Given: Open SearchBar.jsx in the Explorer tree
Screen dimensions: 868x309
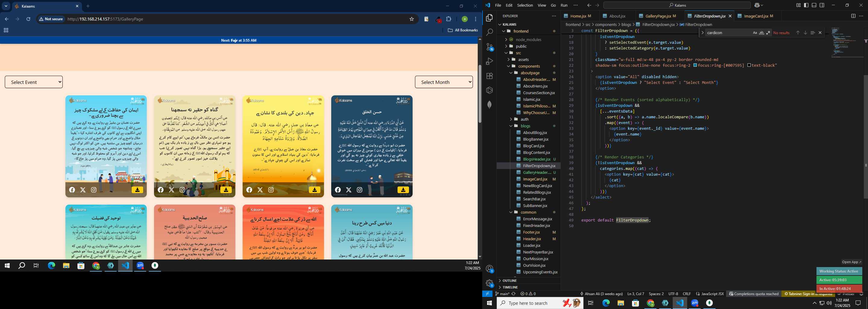Looking at the screenshot, I should [534, 199].
